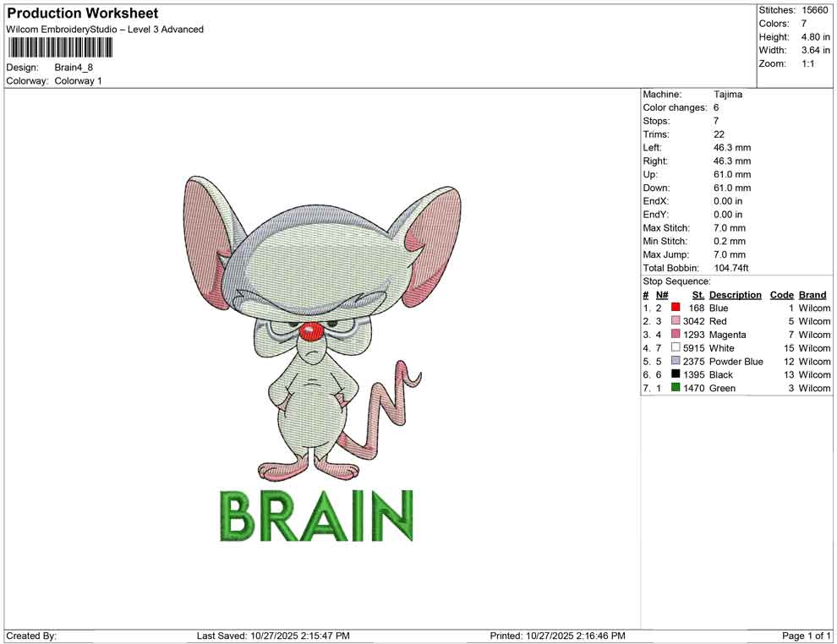This screenshot has width=837, height=644.
Task: Click the red swatch for Blue thread
Action: (x=676, y=308)
